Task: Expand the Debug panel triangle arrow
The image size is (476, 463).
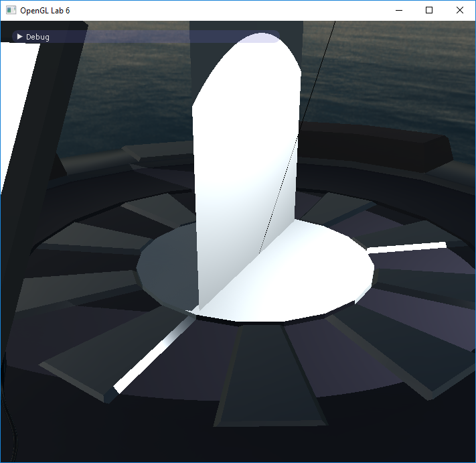Action: [x=19, y=37]
